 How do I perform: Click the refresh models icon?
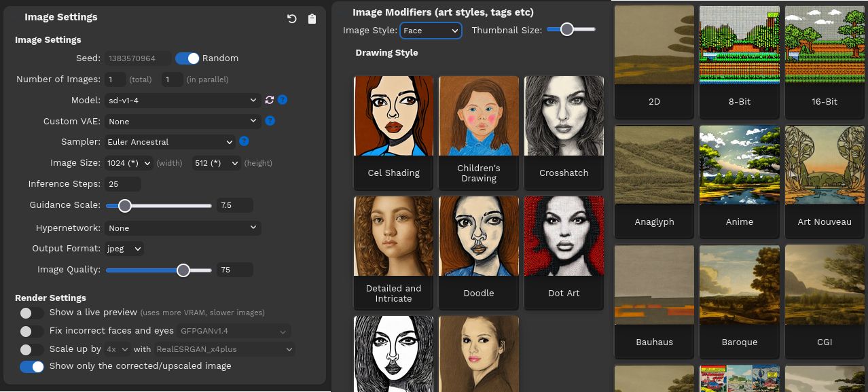point(270,100)
